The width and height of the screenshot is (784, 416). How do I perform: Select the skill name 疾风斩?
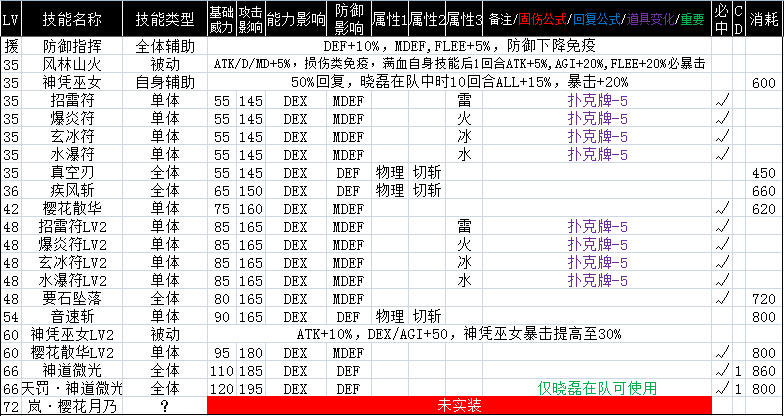tap(72, 190)
